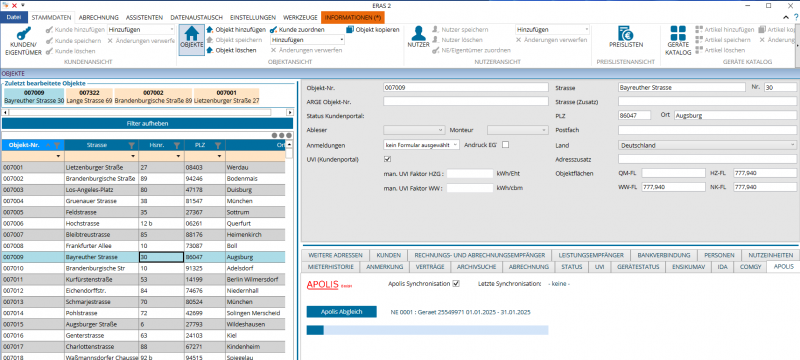Select row 007011 Kurfürstenstraße
The width and height of the screenshot is (800, 360).
[x=143, y=279]
